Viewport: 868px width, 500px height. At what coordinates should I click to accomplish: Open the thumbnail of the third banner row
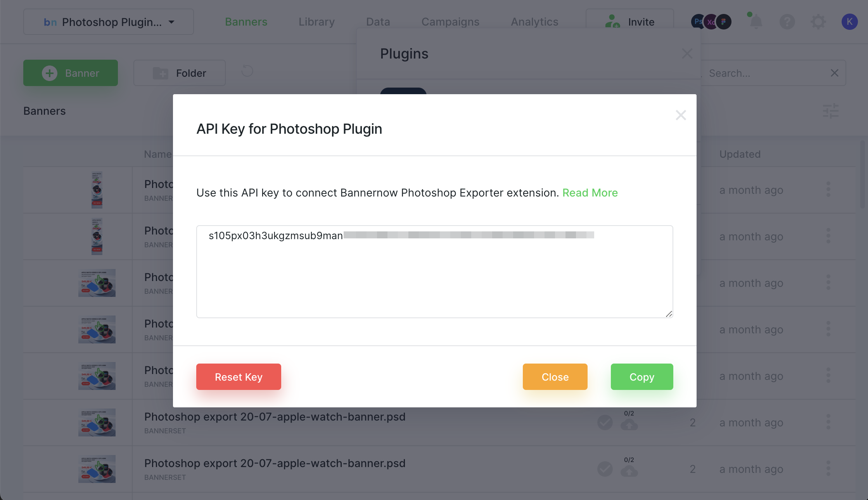coord(97,283)
